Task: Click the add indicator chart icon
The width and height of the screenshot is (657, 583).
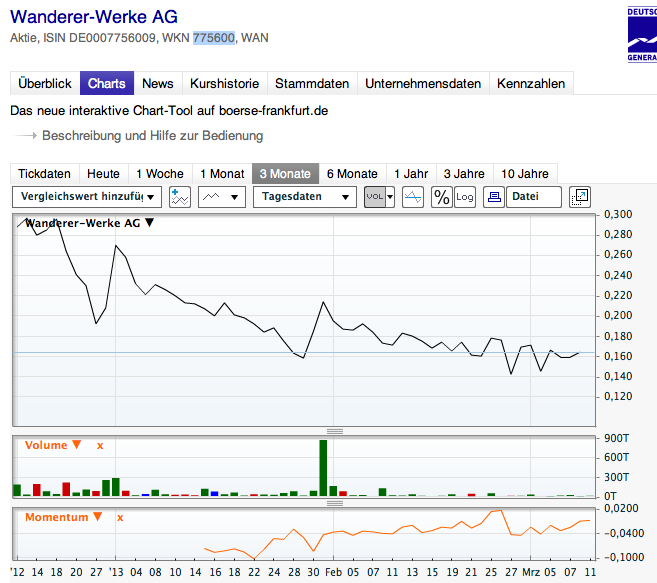Action: 180,197
